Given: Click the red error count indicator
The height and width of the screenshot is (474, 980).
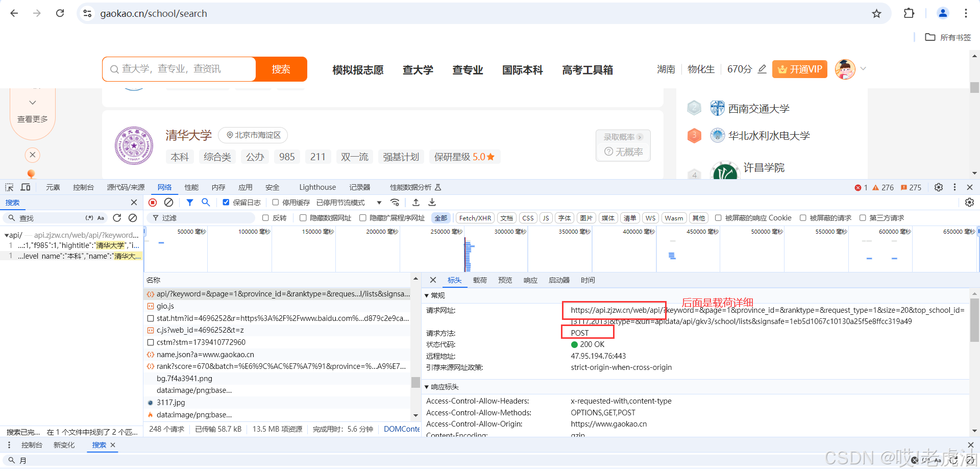Looking at the screenshot, I should coord(861,188).
